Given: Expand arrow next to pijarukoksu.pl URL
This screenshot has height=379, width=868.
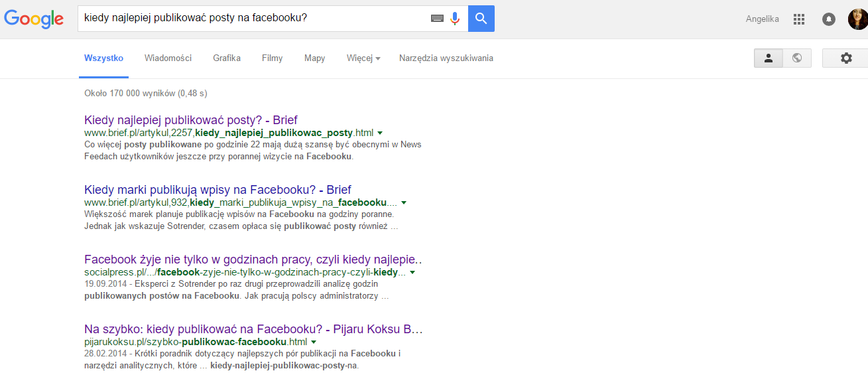Looking at the screenshot, I should [x=314, y=342].
